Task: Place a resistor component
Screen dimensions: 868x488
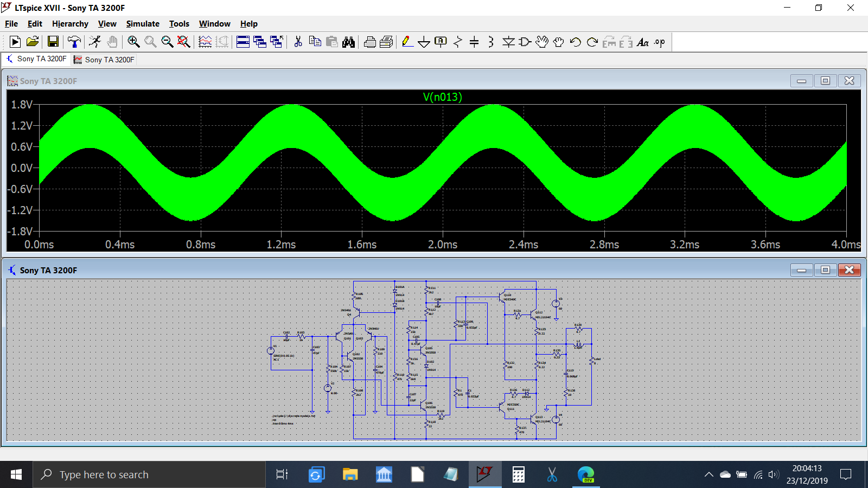Action: point(458,42)
